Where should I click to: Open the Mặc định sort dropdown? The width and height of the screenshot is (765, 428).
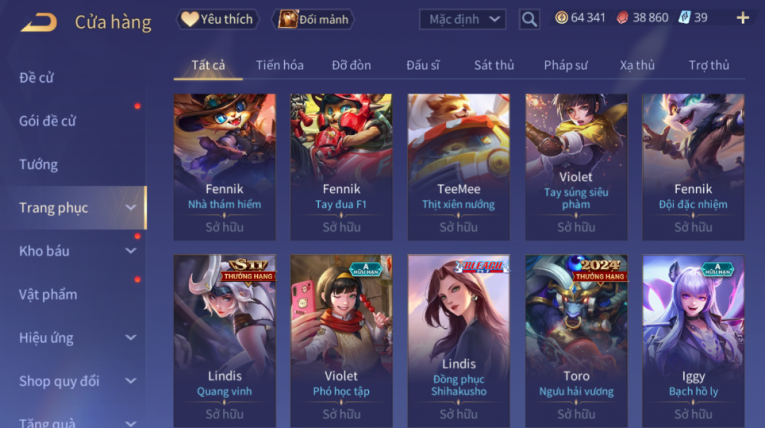click(x=463, y=20)
